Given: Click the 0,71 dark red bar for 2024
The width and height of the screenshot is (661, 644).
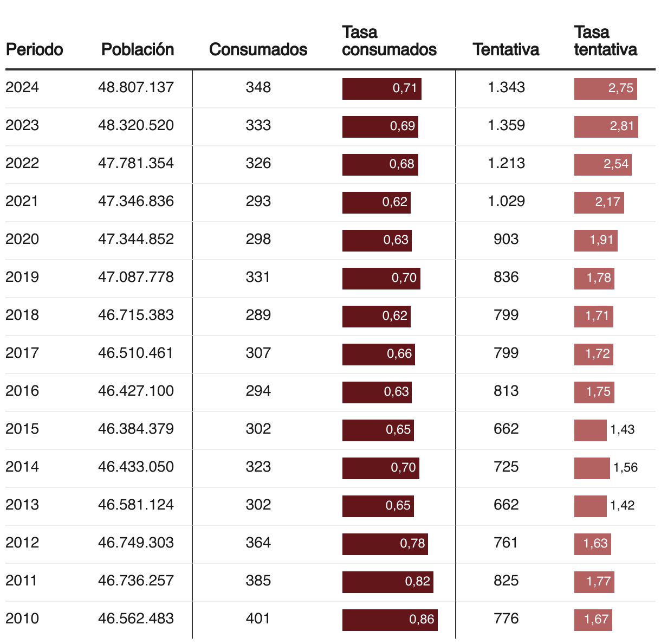Looking at the screenshot, I should click(x=382, y=88).
